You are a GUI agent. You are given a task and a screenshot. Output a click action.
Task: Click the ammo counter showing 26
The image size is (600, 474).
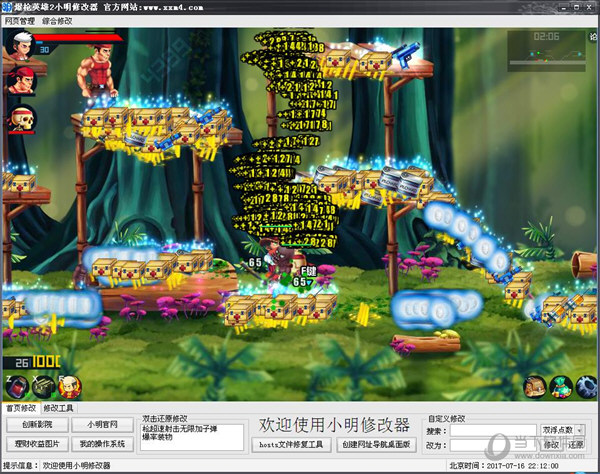pos(22,363)
